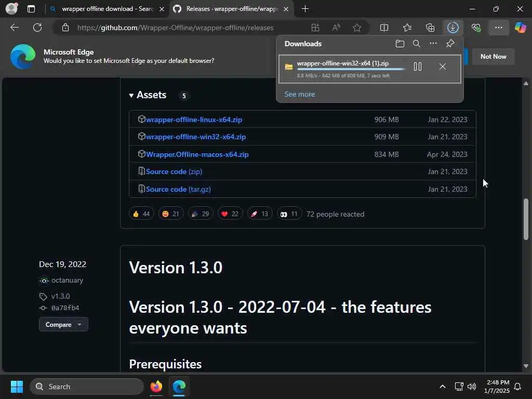Click the taskbar Search box
This screenshot has height=399, width=532.
coord(87,387)
